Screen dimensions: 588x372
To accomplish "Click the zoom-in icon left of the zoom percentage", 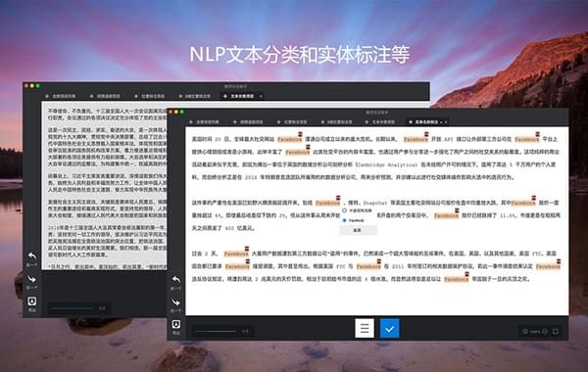I will 525,332.
